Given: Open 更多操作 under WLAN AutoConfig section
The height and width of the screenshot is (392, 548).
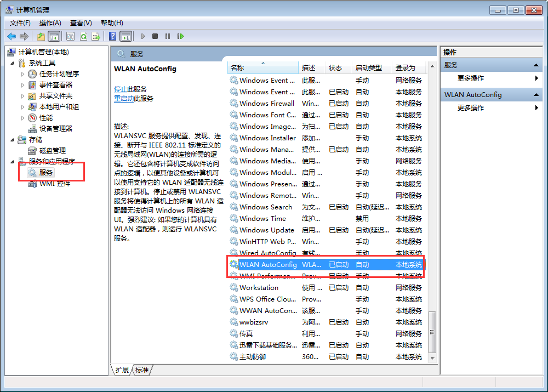Looking at the screenshot, I should (492, 107).
